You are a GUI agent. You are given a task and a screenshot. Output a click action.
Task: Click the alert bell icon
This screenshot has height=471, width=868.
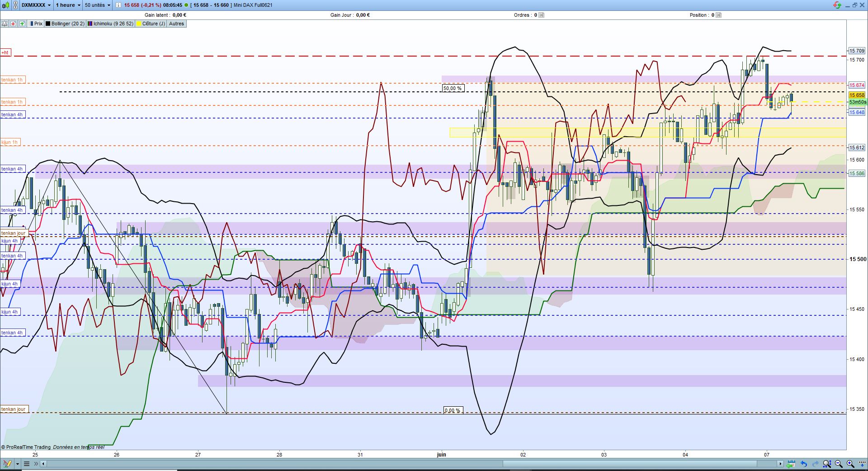click(5, 24)
